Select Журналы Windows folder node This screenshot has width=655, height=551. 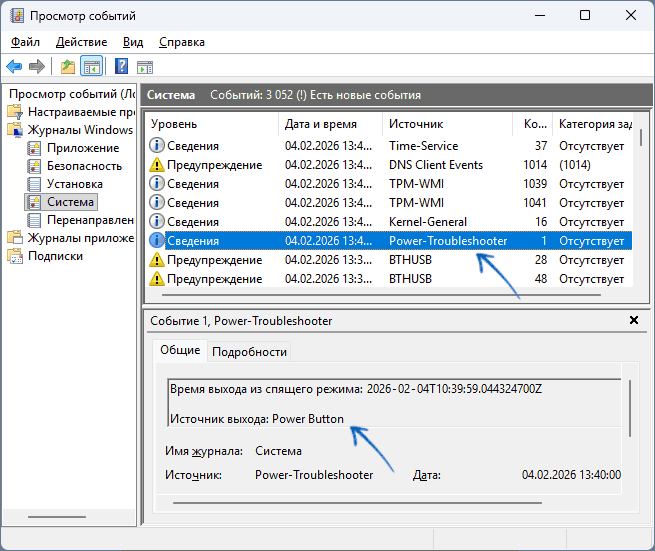coord(79,130)
